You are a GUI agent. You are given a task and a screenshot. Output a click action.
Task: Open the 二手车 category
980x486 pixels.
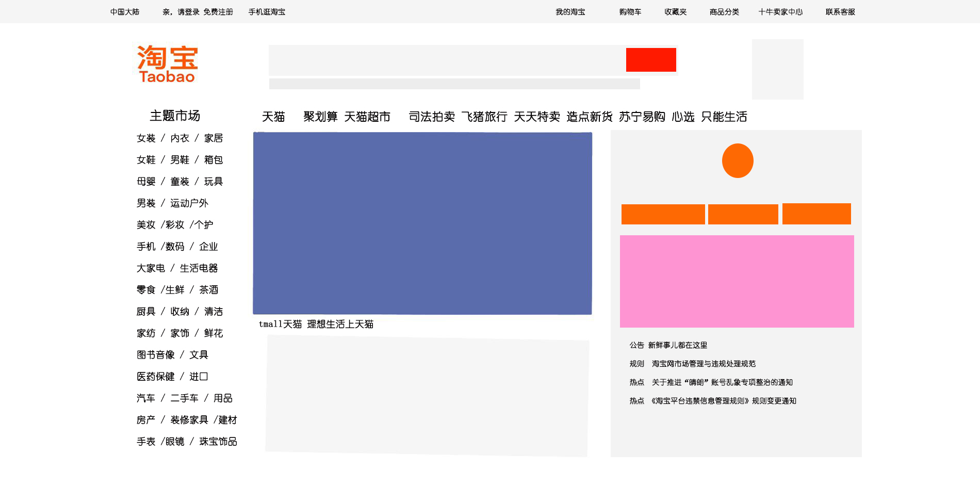(184, 398)
